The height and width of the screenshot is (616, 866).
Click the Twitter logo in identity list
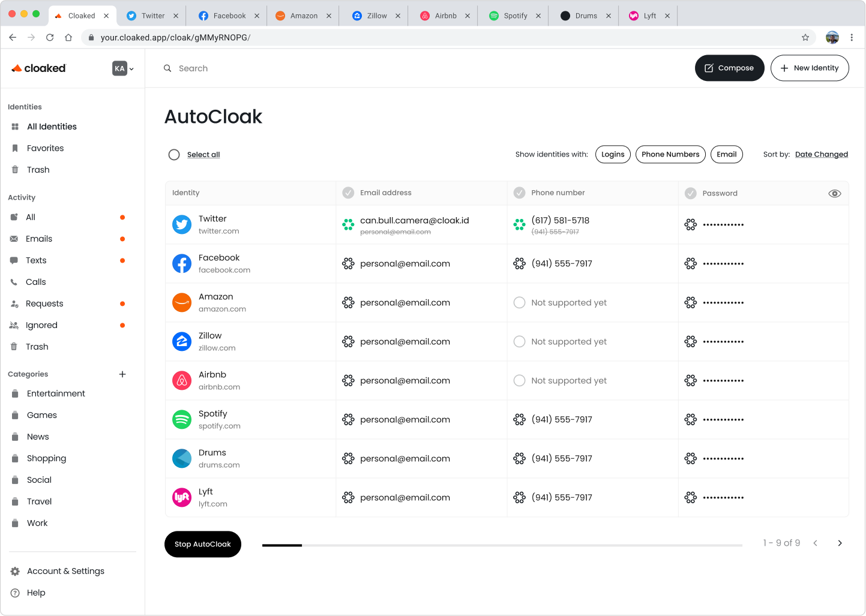182,224
